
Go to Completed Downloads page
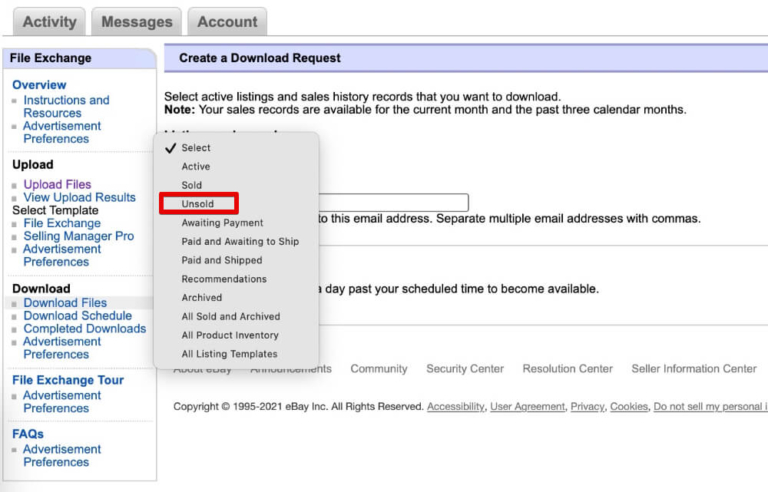84,328
